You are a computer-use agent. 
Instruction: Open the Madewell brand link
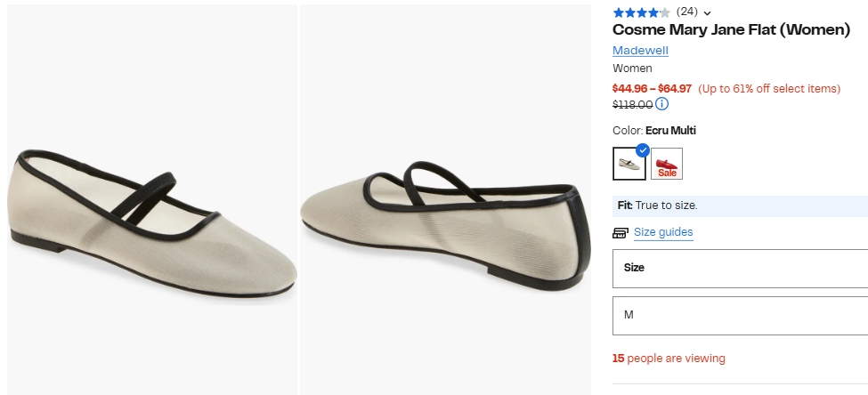click(x=640, y=50)
